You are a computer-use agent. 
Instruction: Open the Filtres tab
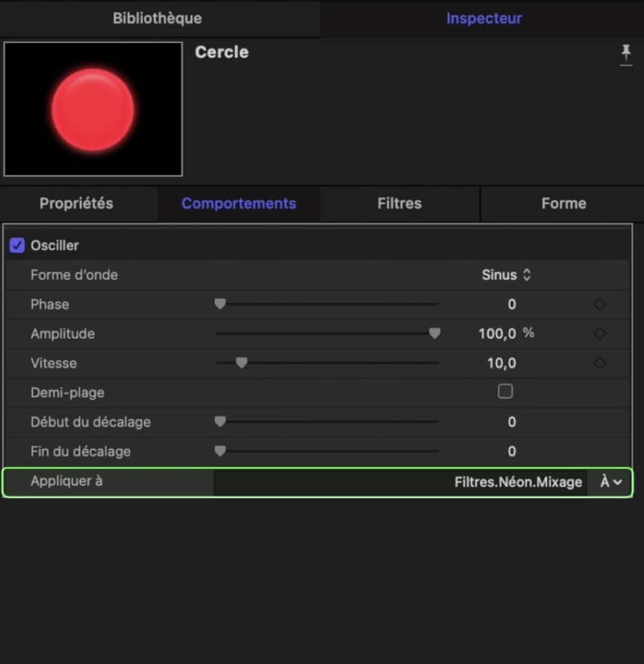click(x=399, y=203)
